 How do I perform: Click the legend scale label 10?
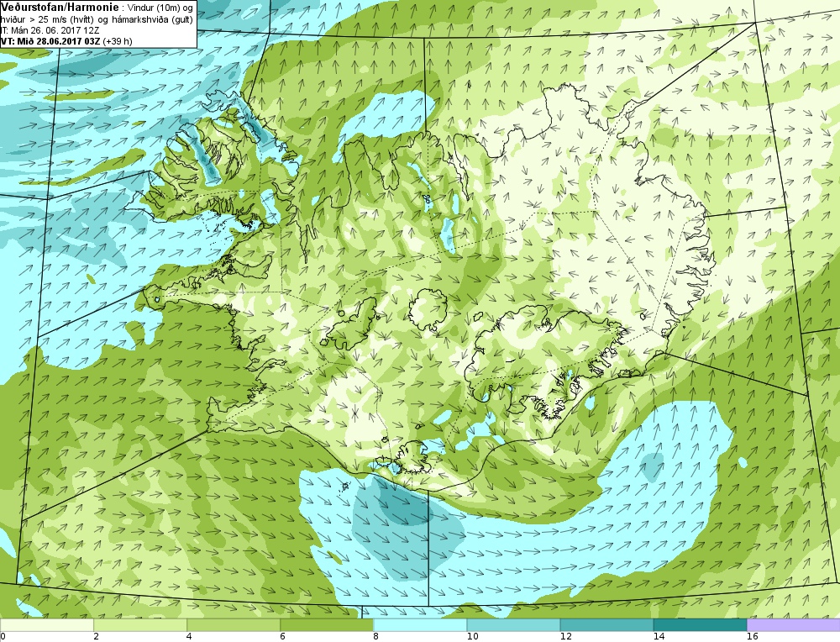coord(472,637)
